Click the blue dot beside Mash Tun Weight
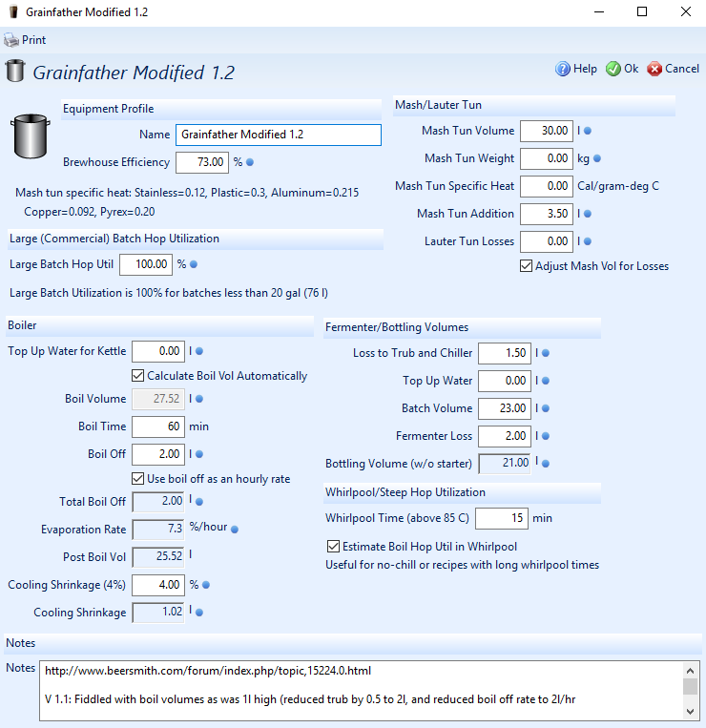 pyautogui.click(x=597, y=158)
